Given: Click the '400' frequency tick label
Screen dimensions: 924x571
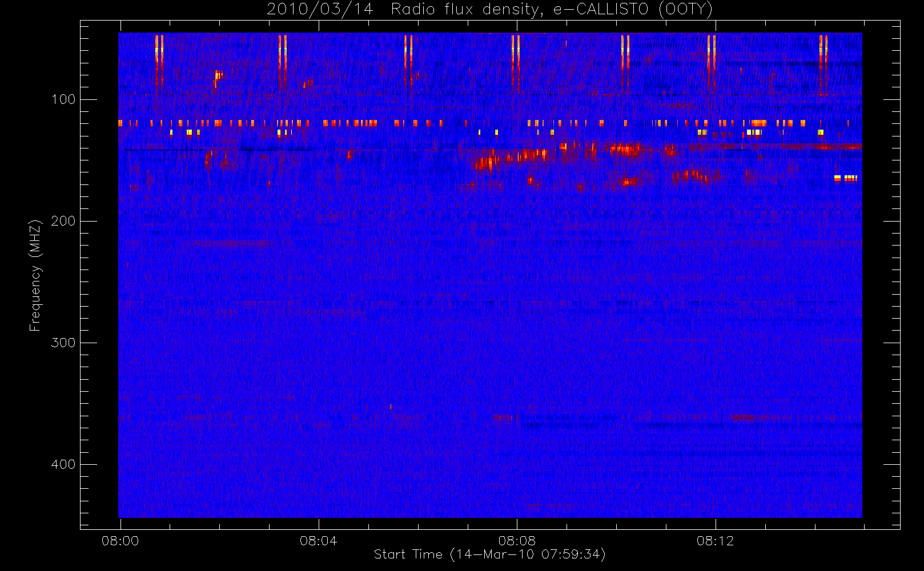Looking at the screenshot, I should pyautogui.click(x=63, y=464).
